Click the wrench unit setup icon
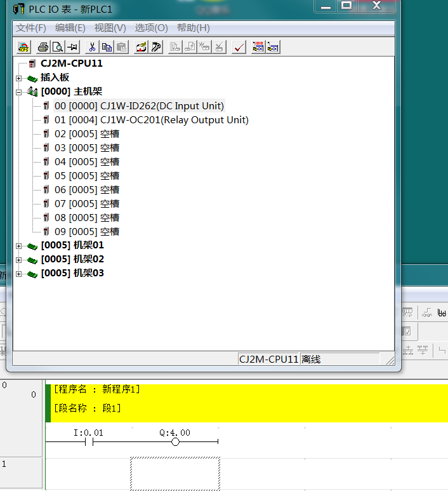This screenshot has height=491, width=448. coord(155,47)
